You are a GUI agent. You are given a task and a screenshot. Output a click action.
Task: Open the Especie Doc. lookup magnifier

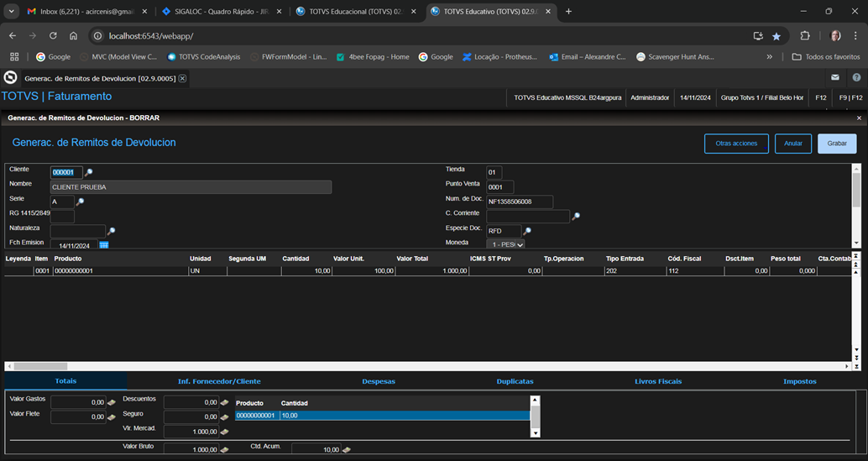[527, 231]
